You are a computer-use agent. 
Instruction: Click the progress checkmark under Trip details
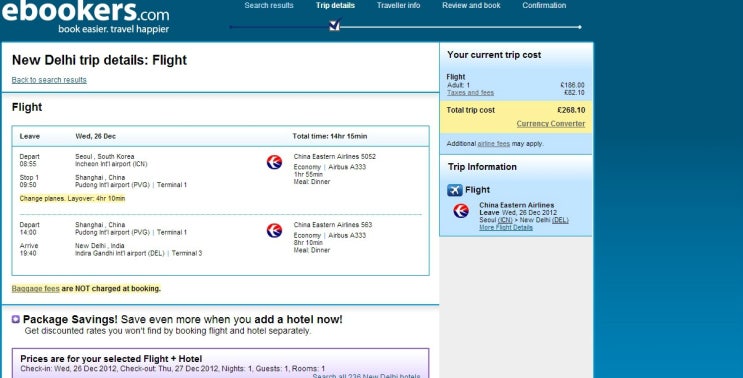point(335,25)
